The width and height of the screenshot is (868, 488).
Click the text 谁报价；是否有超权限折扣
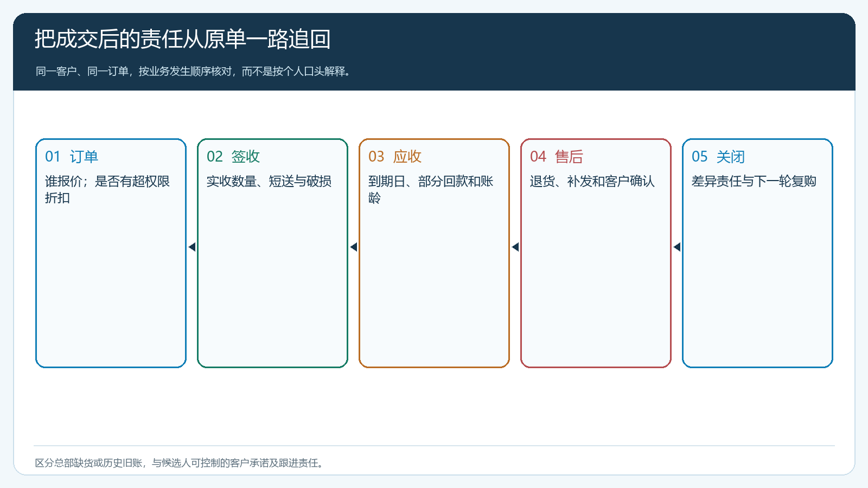107,189
